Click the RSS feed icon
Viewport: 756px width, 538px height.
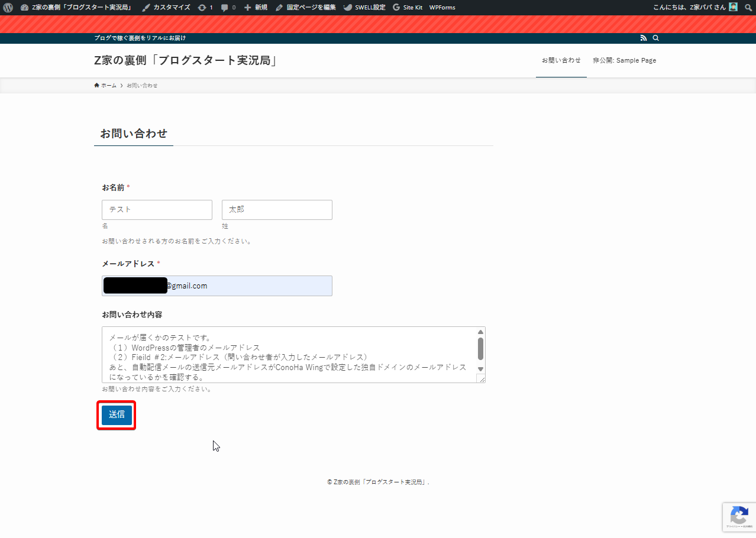[644, 38]
